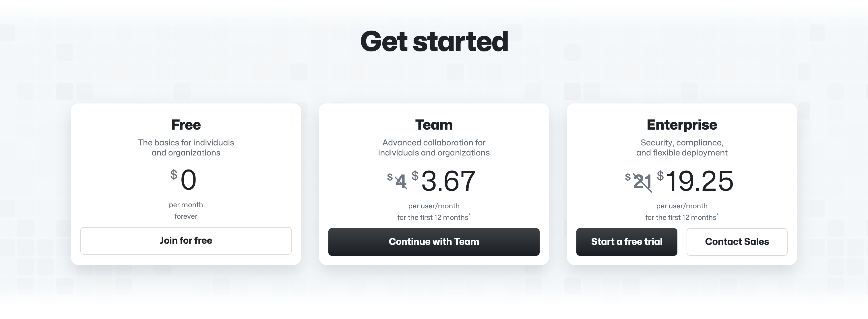The image size is (868, 319).
Task: Click "per month forever" text in Free card
Action: pos(186,210)
